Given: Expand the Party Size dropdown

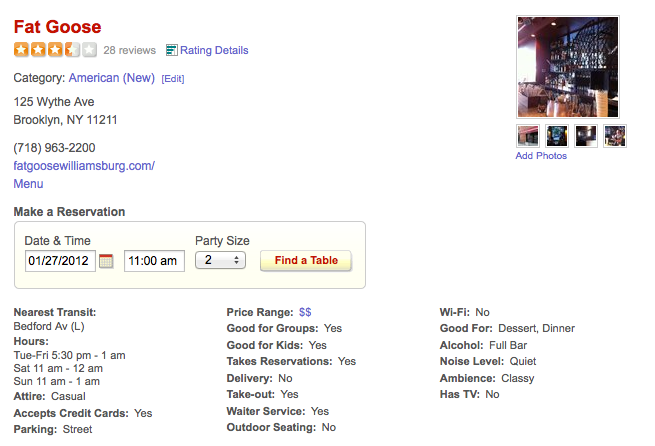Looking at the screenshot, I should click(220, 260).
